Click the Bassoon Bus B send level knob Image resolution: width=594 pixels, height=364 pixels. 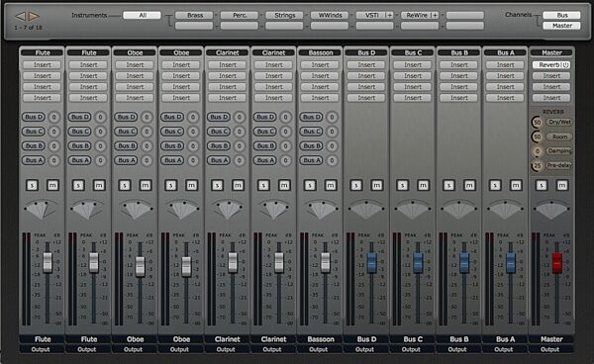(332, 145)
